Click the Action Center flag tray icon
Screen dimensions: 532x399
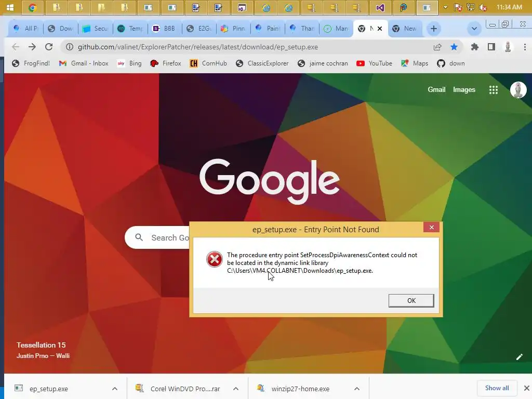click(458, 7)
